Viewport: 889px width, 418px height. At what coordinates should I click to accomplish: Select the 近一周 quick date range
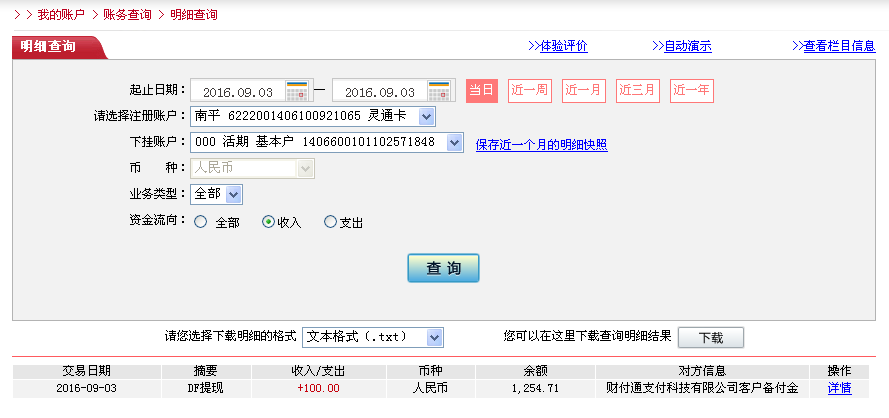[x=529, y=90]
